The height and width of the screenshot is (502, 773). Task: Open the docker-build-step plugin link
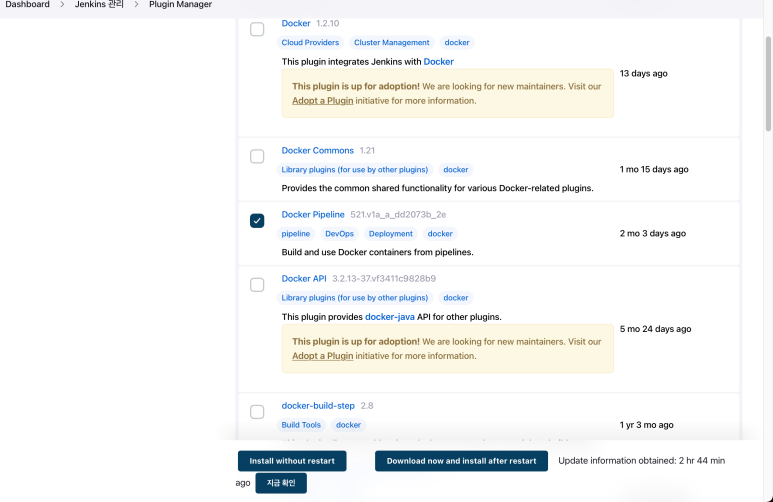point(318,406)
